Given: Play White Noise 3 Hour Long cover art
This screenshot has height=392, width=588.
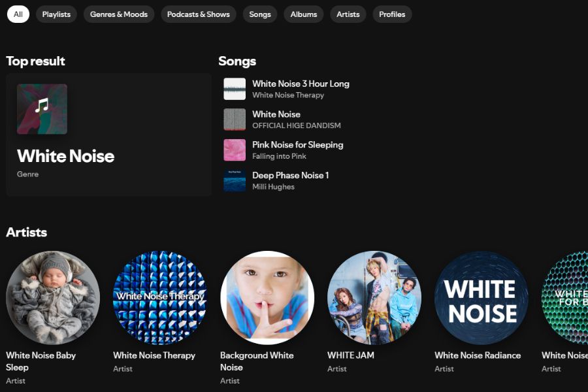Looking at the screenshot, I should [x=235, y=89].
